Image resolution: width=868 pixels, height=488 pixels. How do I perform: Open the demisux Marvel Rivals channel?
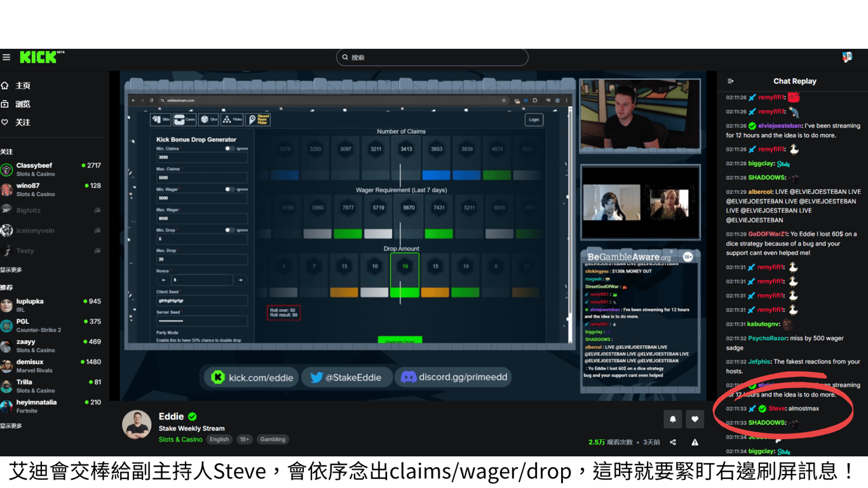pyautogui.click(x=52, y=365)
